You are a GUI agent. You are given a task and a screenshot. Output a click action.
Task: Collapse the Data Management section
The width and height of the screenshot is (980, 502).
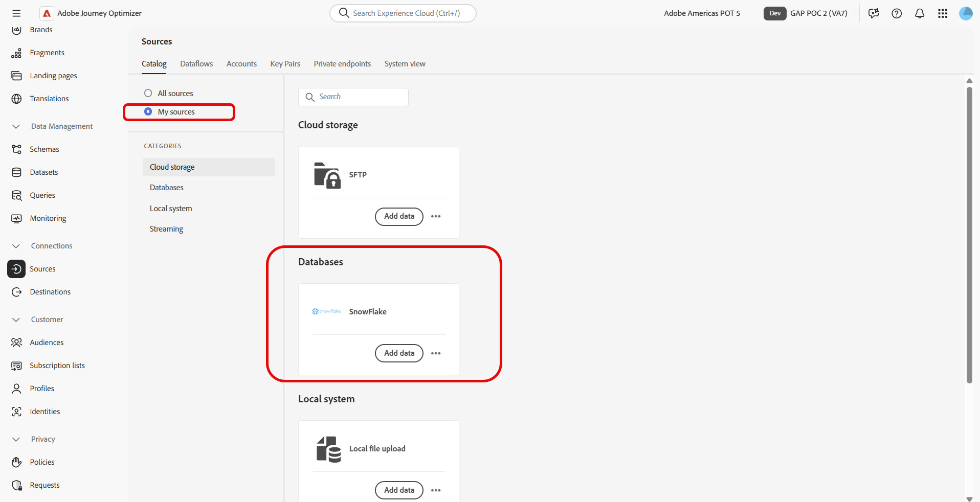coord(16,126)
